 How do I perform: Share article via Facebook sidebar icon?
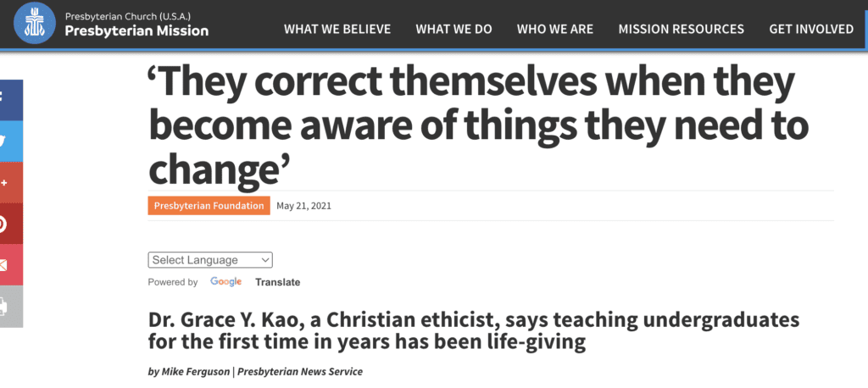tap(10, 100)
